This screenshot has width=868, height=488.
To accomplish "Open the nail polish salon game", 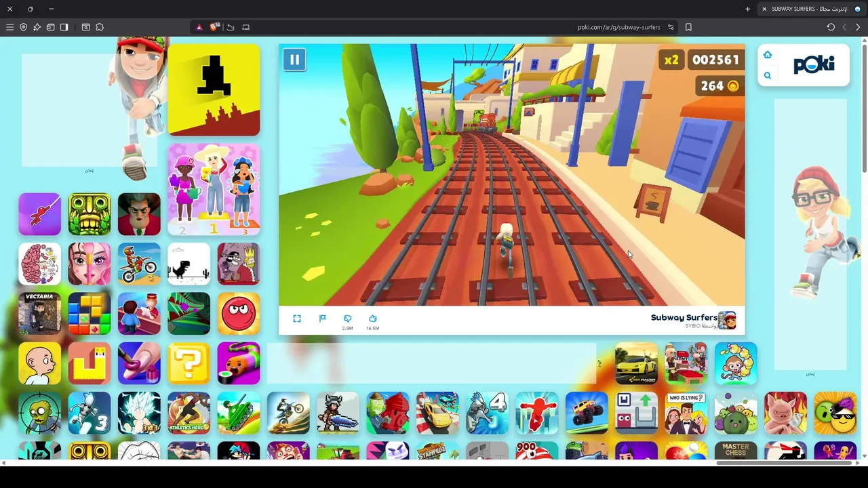I will coord(139,363).
